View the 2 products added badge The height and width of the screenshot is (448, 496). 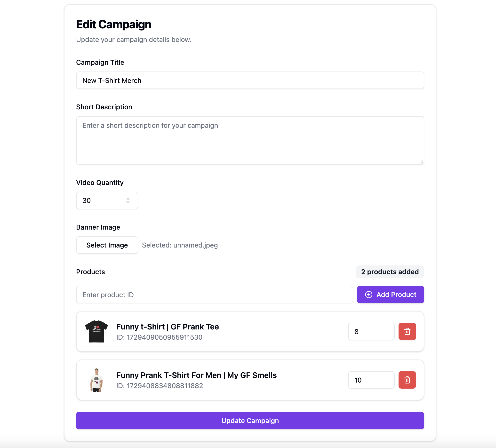coord(390,272)
